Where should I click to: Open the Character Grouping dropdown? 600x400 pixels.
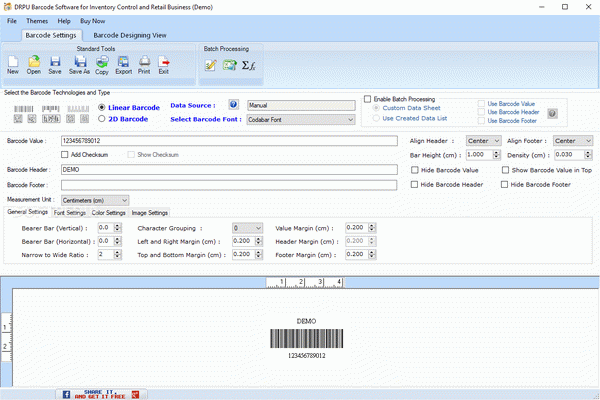coord(247,228)
